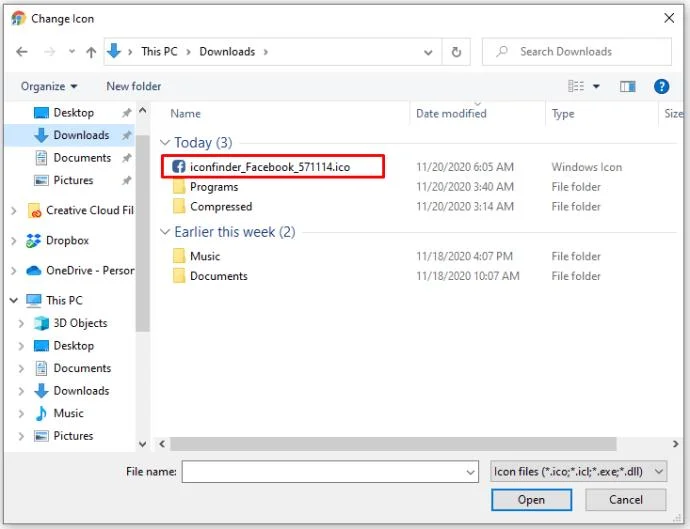690x529 pixels.
Task: Expand Creative Cloud Files node
Action: tap(14, 210)
